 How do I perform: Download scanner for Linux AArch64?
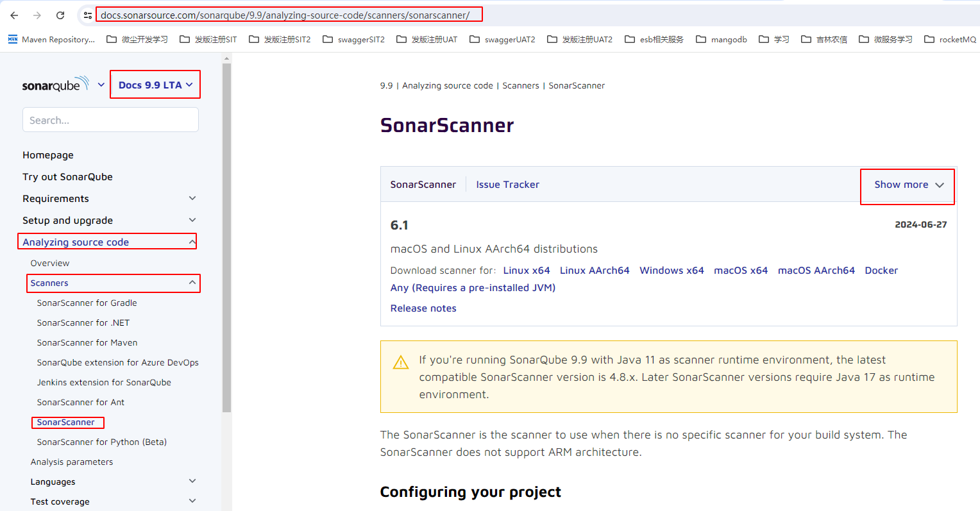(595, 271)
